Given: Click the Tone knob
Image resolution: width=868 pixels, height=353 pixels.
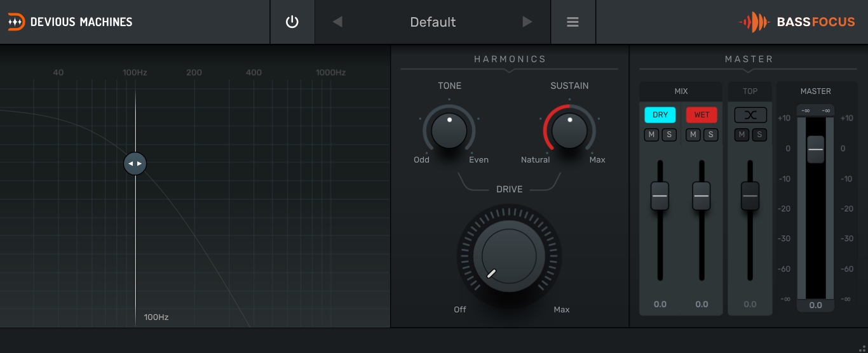Looking at the screenshot, I should [449, 130].
